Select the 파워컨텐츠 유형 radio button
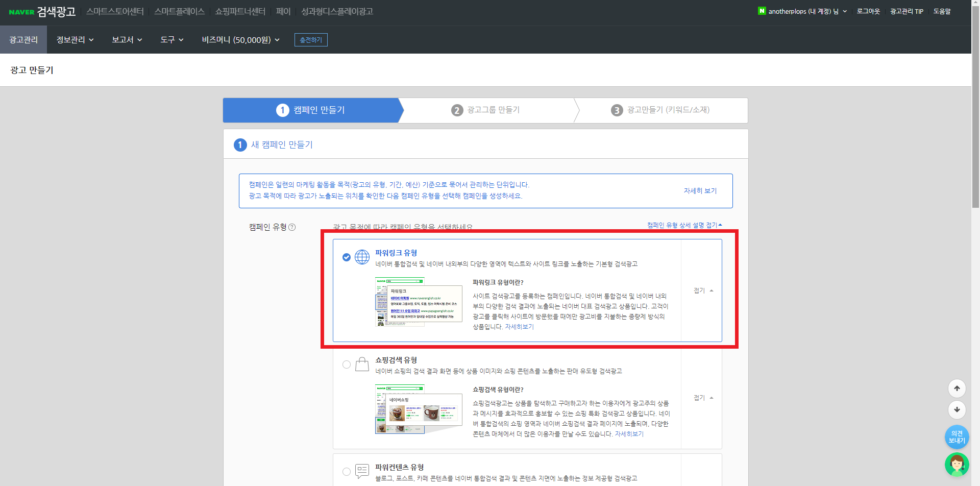Screen dimensions: 980x486 point(347,471)
